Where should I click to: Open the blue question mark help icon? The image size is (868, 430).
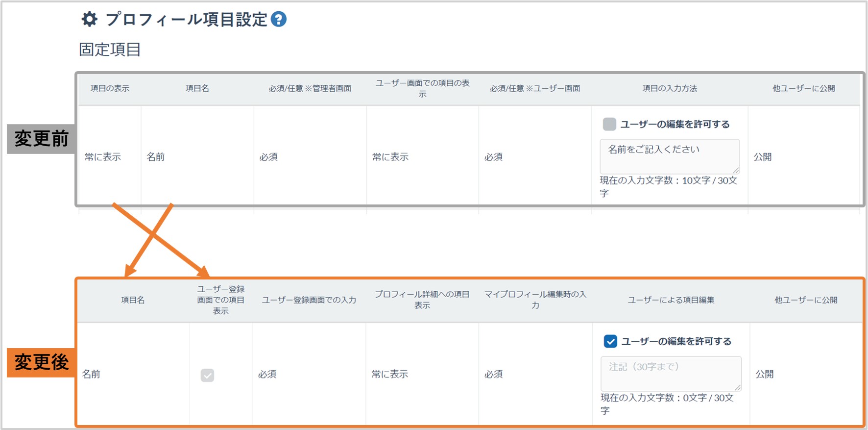(278, 20)
